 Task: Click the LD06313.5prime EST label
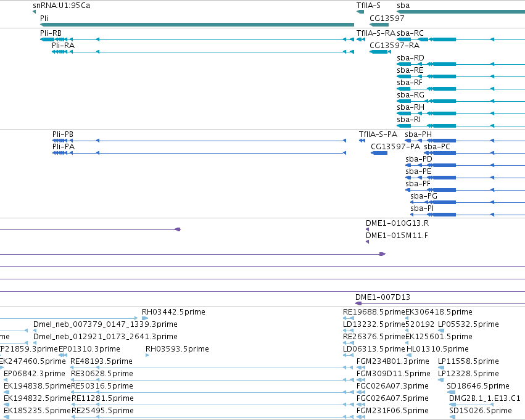pos(374,350)
